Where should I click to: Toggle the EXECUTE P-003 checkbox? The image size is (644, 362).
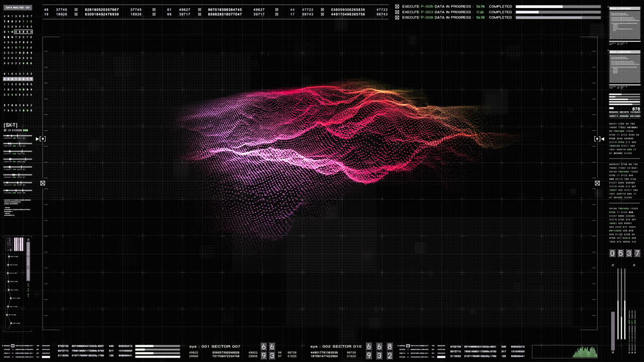397,12
